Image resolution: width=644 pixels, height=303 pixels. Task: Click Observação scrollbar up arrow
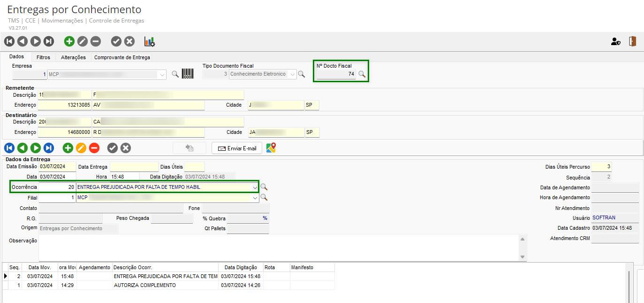[523, 239]
